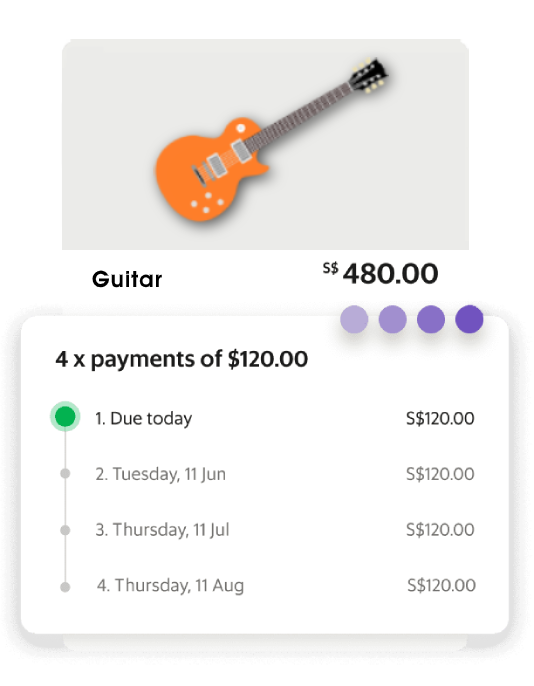Click the S$120.00 amount for 11 Aug
The image size is (534, 686).
[x=441, y=585]
